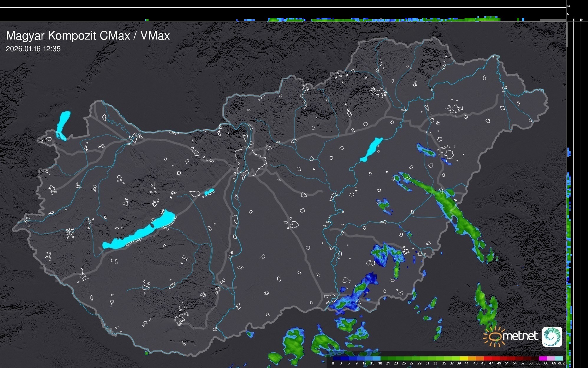Click the dBZ unit label on legend
The height and width of the screenshot is (368, 588).
tap(561, 363)
